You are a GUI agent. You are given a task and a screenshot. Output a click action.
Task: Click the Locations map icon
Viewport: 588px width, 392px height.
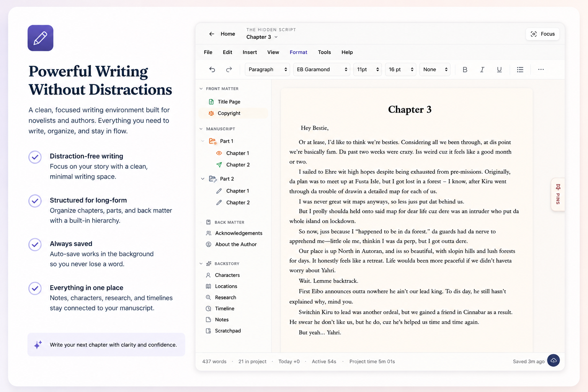click(x=208, y=286)
